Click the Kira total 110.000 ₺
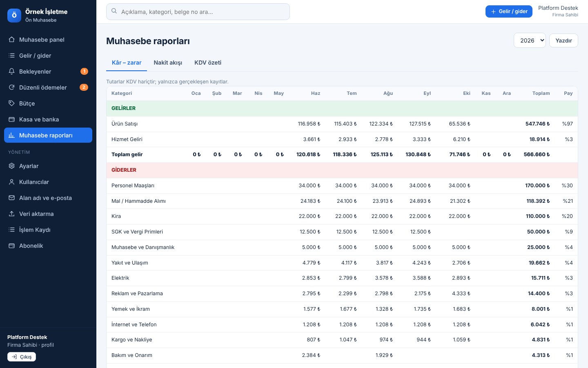 (x=538, y=216)
